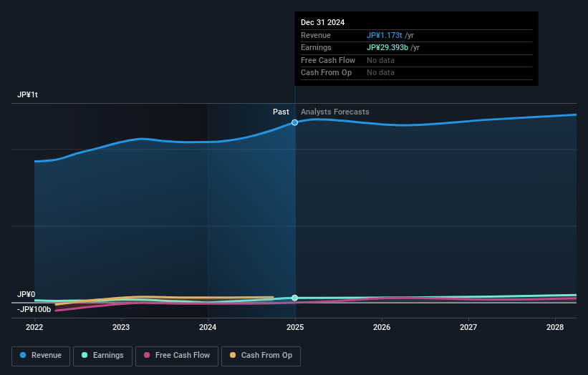The width and height of the screenshot is (588, 375).
Task: Click the JP¥0 y-axis label
Action: point(26,294)
